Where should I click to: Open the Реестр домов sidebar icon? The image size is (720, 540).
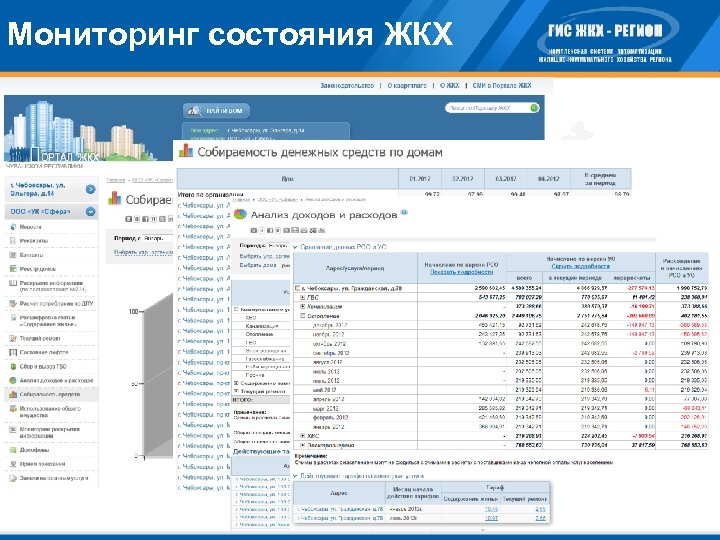[x=13, y=269]
